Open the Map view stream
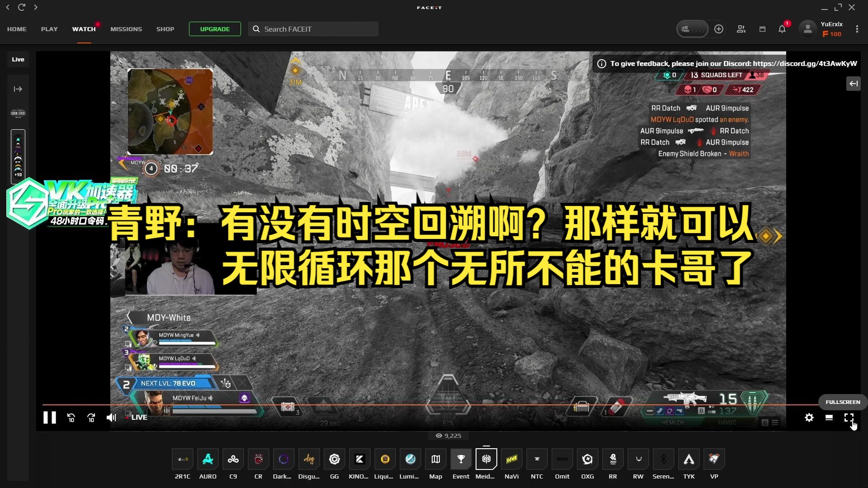This screenshot has height=488, width=868. (x=436, y=459)
